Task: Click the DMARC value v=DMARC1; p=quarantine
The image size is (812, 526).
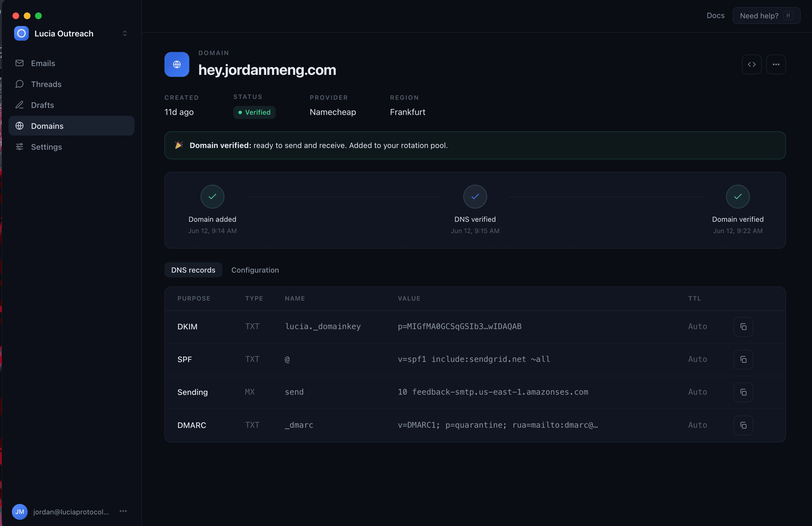Action: click(498, 425)
